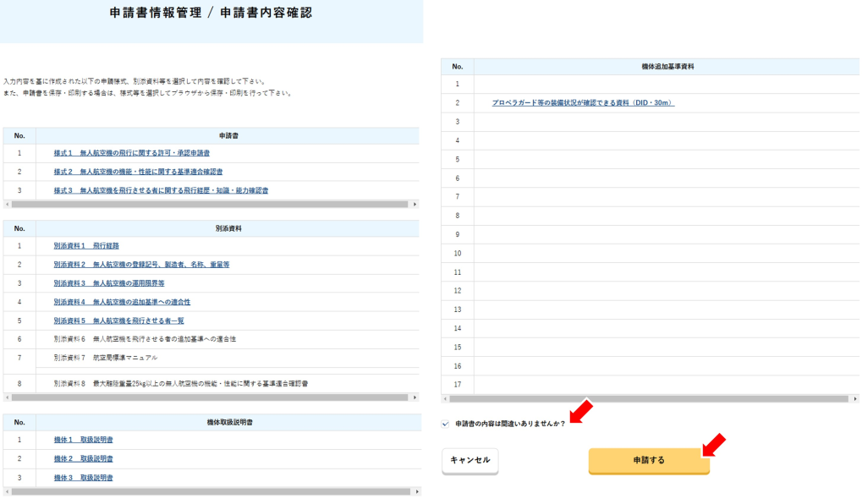Open 様式2 基準適合確認書 link
The height and width of the screenshot is (504, 862).
click(138, 172)
